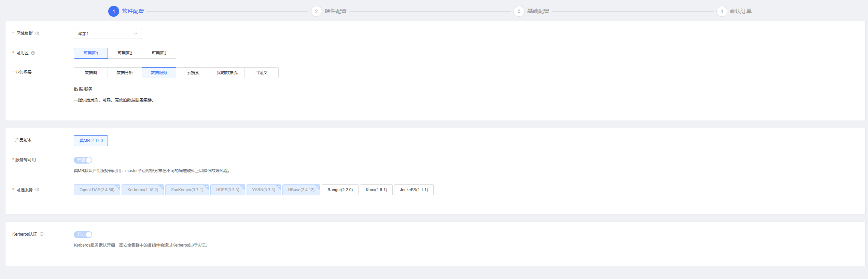The height and width of the screenshot is (279, 868).
Task: Click step 3 基础配置 circle icon
Action: 519,11
